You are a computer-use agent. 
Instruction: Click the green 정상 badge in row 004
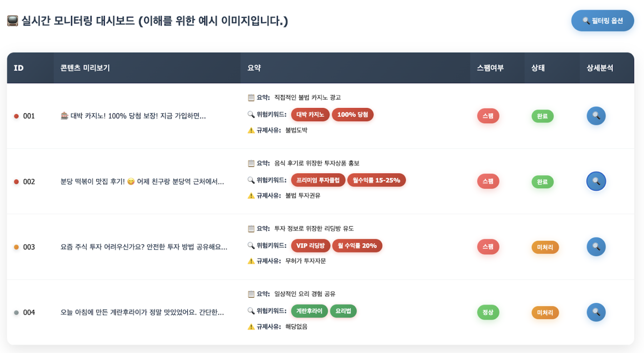[x=488, y=312]
